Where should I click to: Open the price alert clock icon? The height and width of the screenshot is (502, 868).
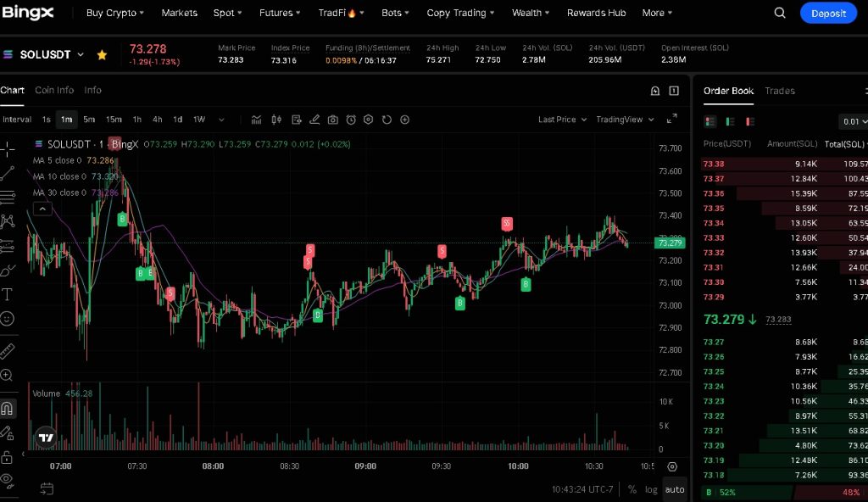coord(351,120)
